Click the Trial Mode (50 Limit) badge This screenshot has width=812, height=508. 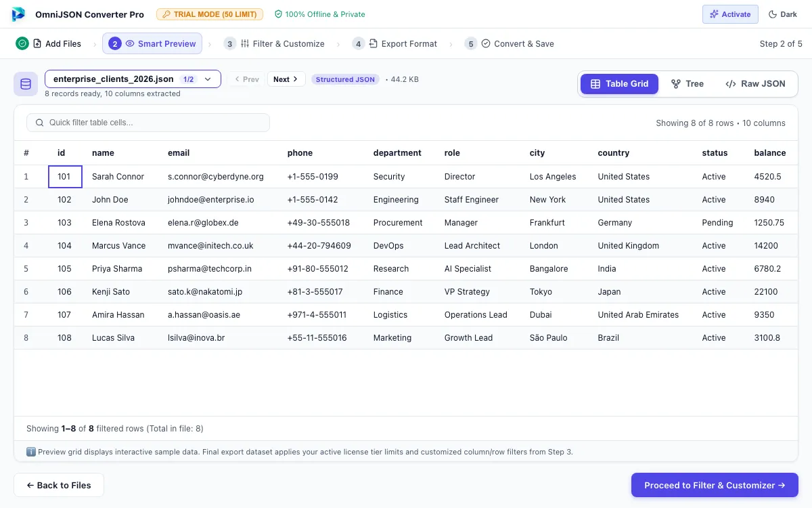pos(210,14)
